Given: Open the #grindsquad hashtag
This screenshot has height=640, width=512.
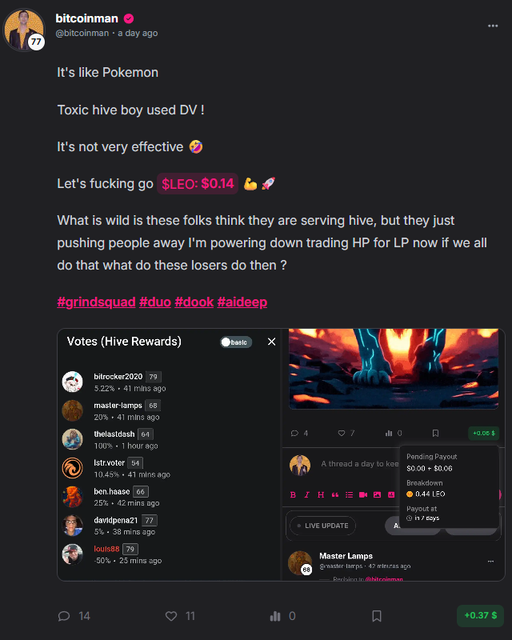Looking at the screenshot, I should click(x=96, y=302).
